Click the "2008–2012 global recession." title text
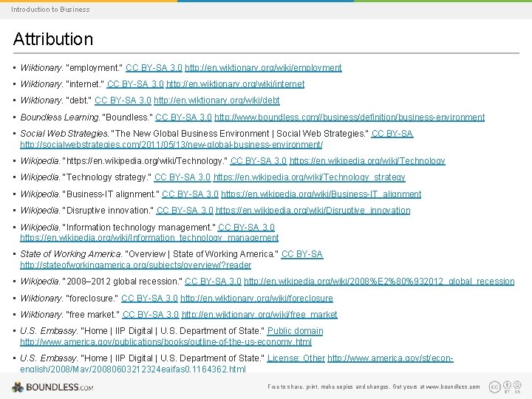This screenshot has width=532, height=399. [x=122, y=282]
